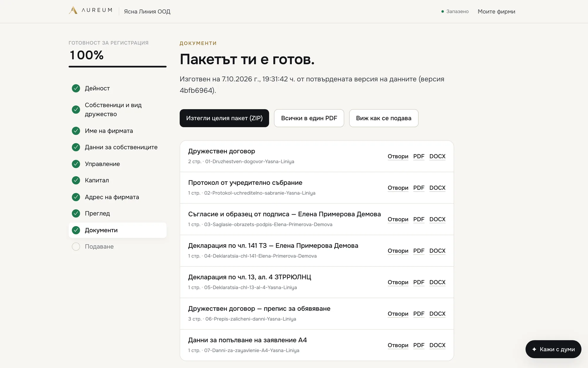Open препис за обявяване document
Image resolution: width=588 pixels, height=368 pixels.
click(398, 314)
